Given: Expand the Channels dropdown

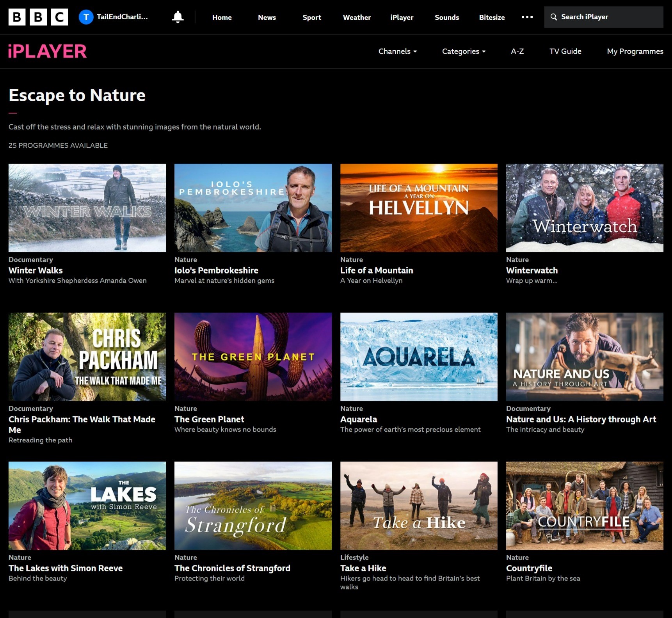Looking at the screenshot, I should [x=398, y=51].
